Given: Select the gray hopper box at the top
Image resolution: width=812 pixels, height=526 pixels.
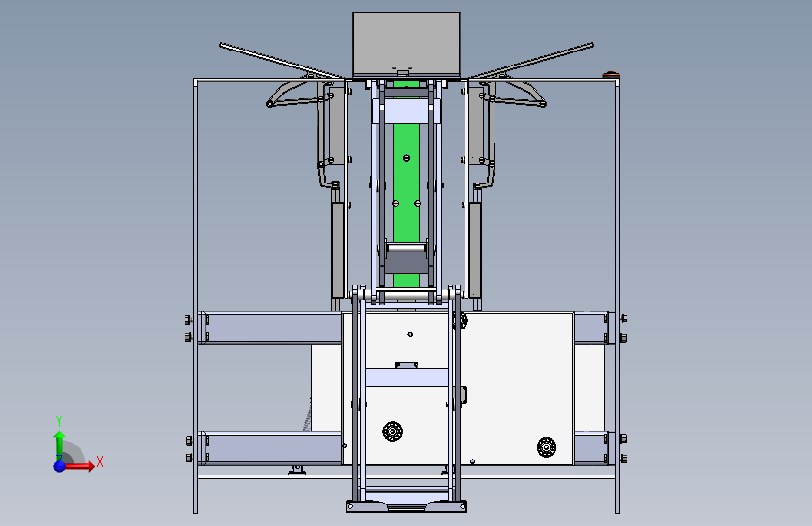Looking at the screenshot, I should tap(406, 45).
